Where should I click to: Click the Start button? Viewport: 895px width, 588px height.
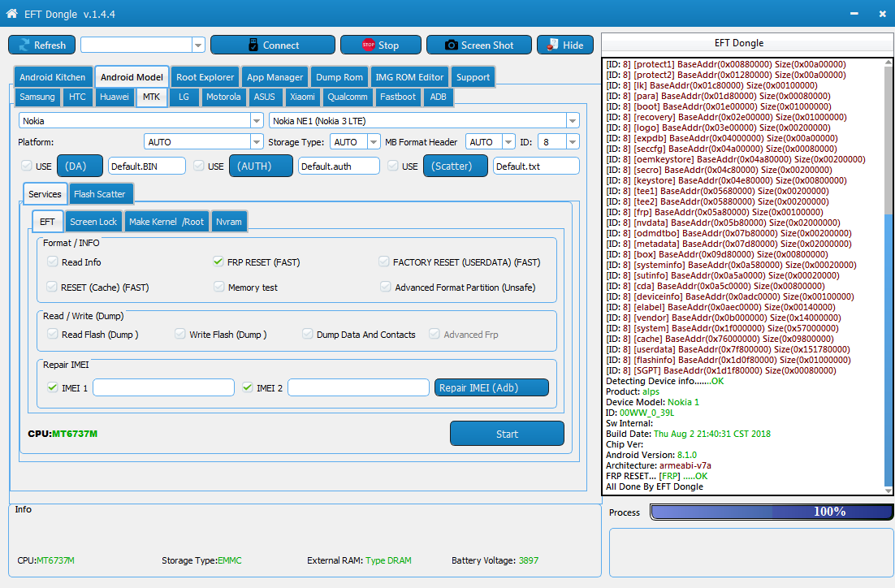tap(507, 434)
